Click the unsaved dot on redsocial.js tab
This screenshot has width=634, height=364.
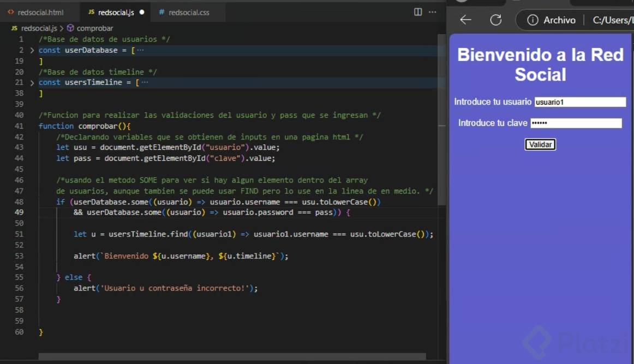tap(142, 12)
